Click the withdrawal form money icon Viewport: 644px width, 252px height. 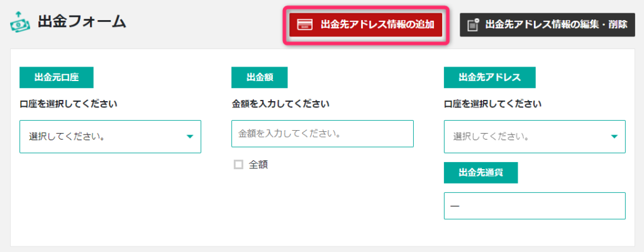[20, 22]
